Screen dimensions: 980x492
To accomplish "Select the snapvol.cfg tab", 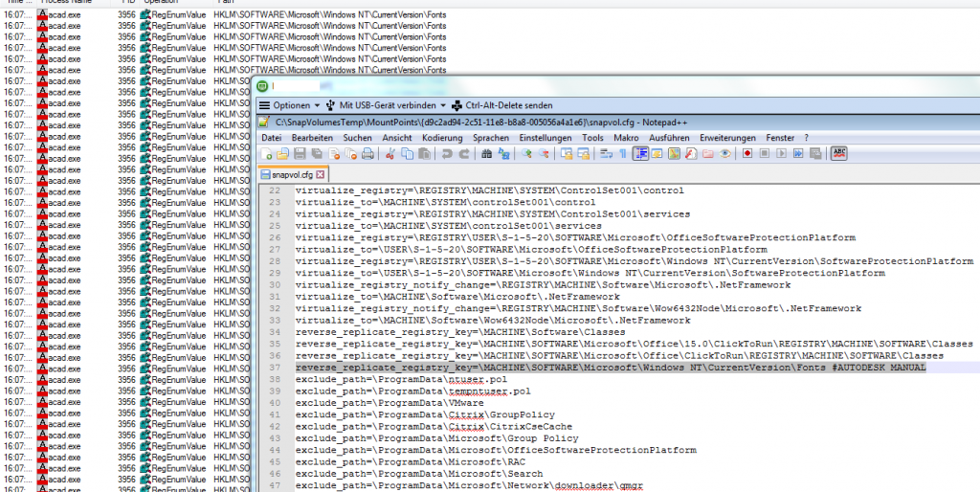I will [x=293, y=174].
